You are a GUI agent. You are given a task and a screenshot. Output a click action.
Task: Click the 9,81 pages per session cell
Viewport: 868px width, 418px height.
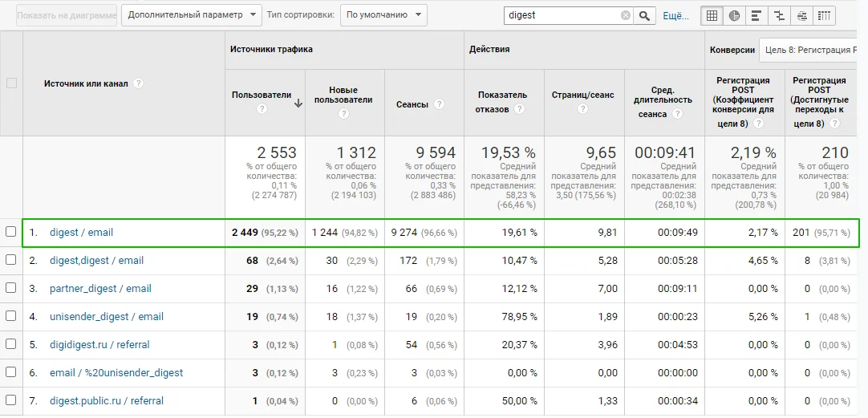tap(607, 233)
